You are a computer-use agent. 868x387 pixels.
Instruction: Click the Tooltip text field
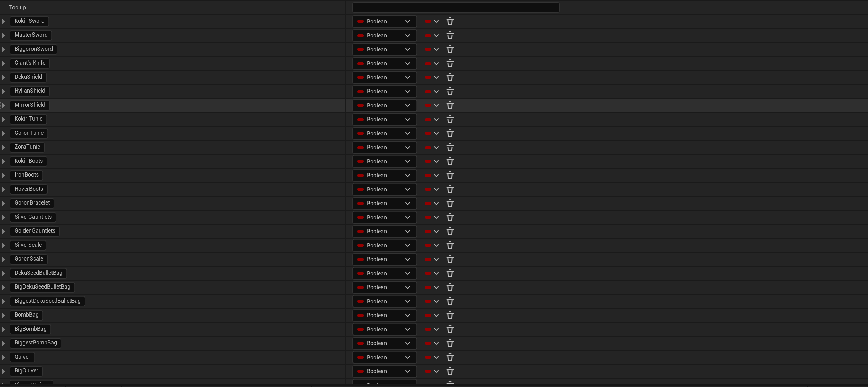[x=456, y=8]
